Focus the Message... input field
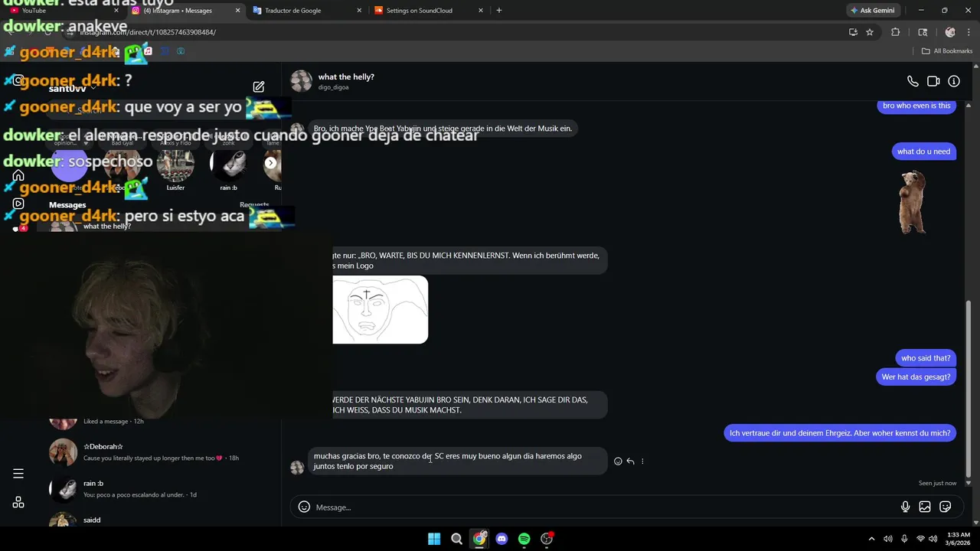This screenshot has width=980, height=551. click(605, 507)
